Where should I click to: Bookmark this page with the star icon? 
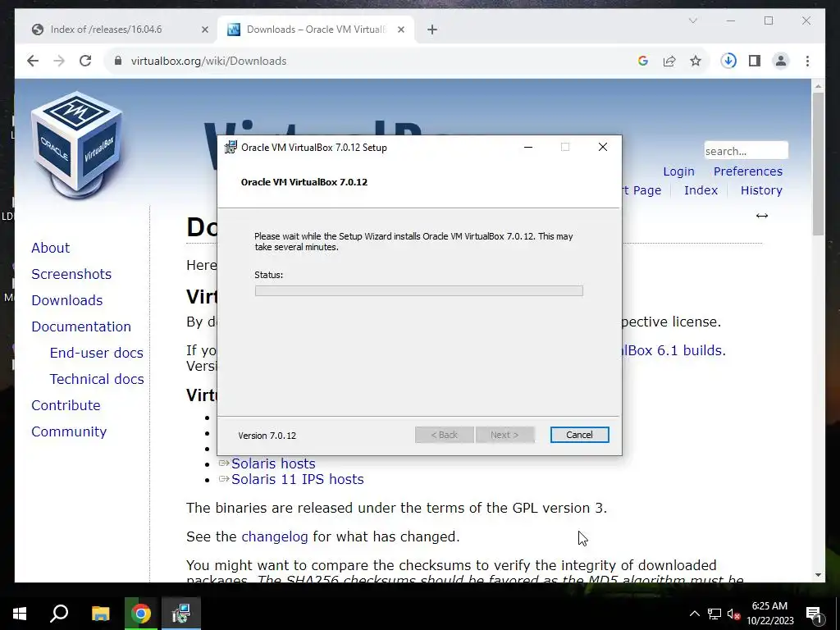(696, 61)
